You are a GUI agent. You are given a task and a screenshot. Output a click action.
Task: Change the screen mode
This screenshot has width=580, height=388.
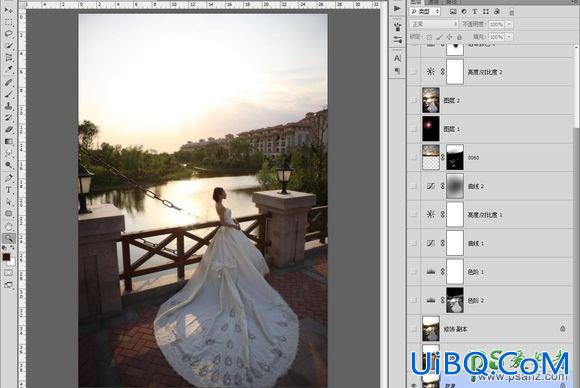click(x=8, y=285)
